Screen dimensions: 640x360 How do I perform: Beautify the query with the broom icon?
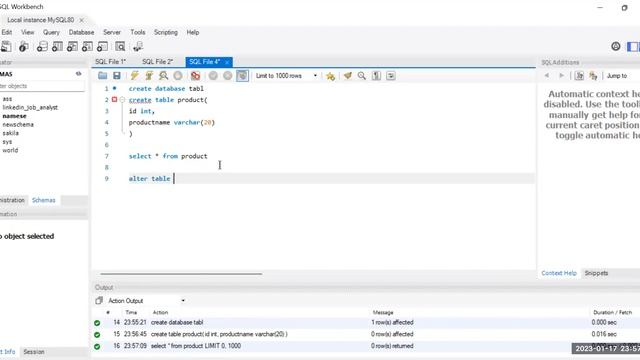point(347,76)
